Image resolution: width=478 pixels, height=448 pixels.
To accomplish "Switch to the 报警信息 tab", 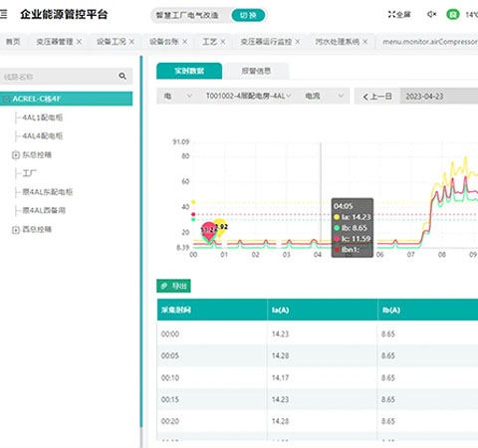I will click(256, 71).
